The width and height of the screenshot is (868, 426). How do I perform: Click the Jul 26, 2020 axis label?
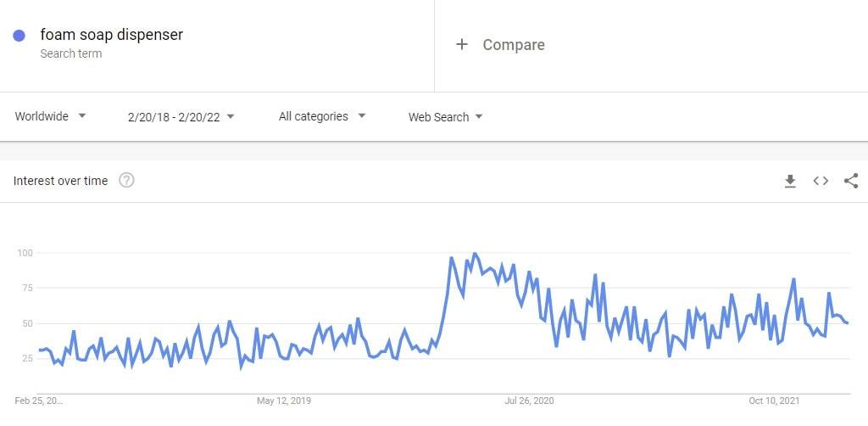pos(529,401)
